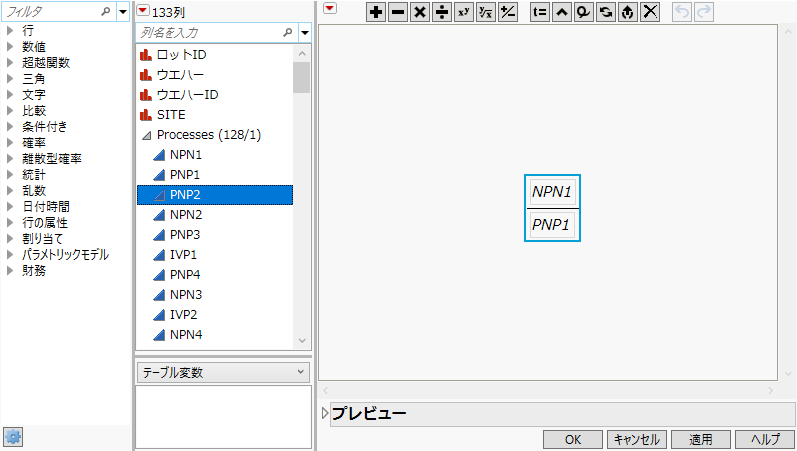Viewport: 797px width, 451px height.
Task: Expand the 乱数 function category
Action: 10,191
